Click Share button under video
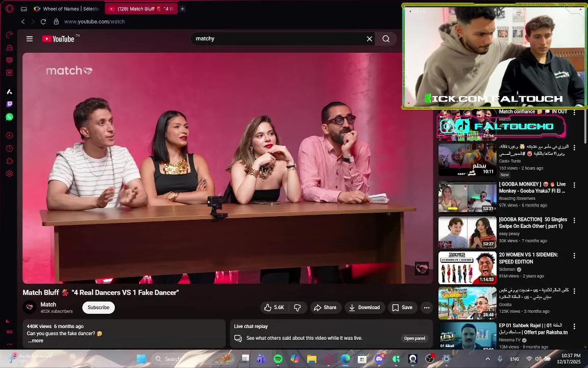588x368 pixels. [x=326, y=308]
